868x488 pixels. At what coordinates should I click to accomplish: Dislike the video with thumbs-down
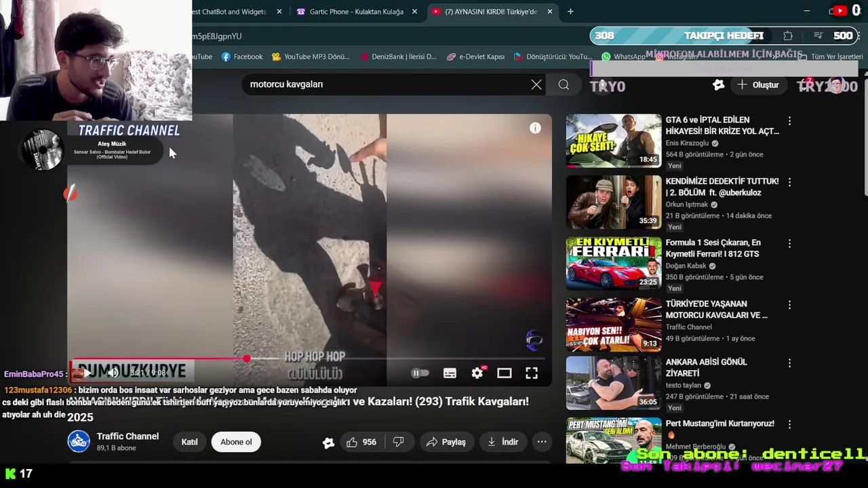(x=399, y=442)
